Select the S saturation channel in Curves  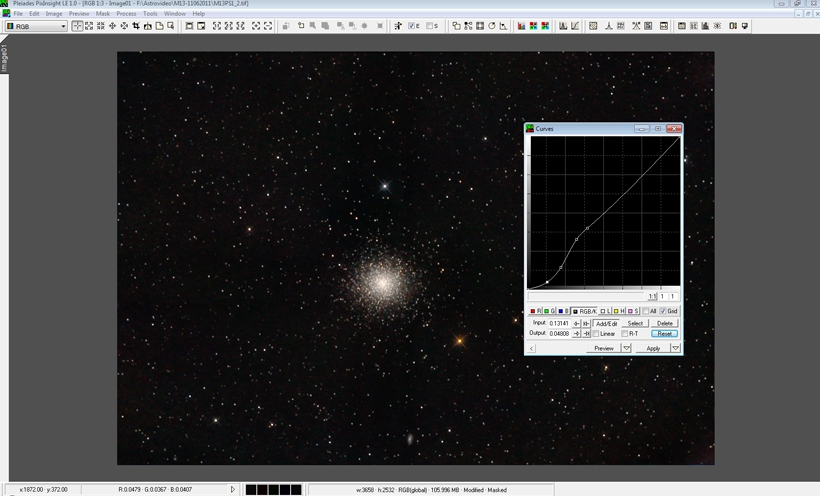633,311
